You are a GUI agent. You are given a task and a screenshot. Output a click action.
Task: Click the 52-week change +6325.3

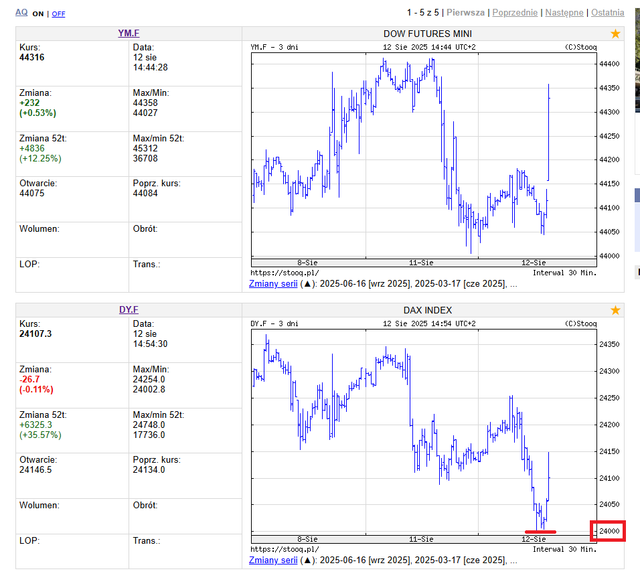coord(36,425)
